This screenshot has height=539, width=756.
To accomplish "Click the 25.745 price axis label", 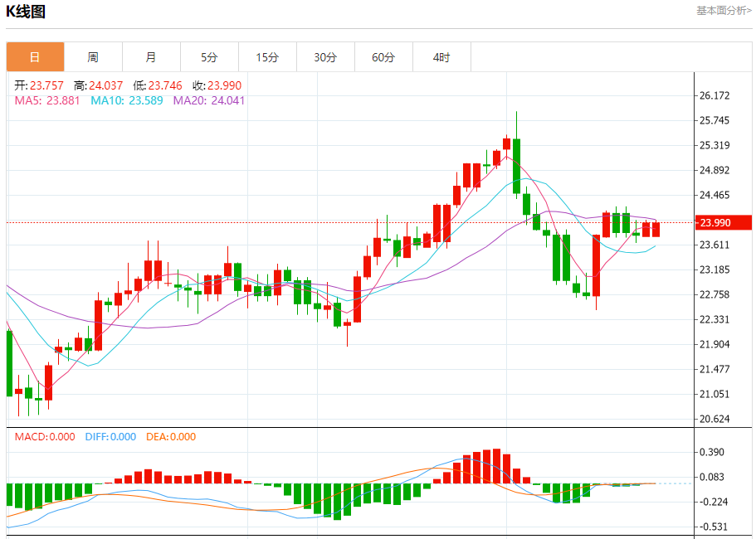I will [715, 120].
